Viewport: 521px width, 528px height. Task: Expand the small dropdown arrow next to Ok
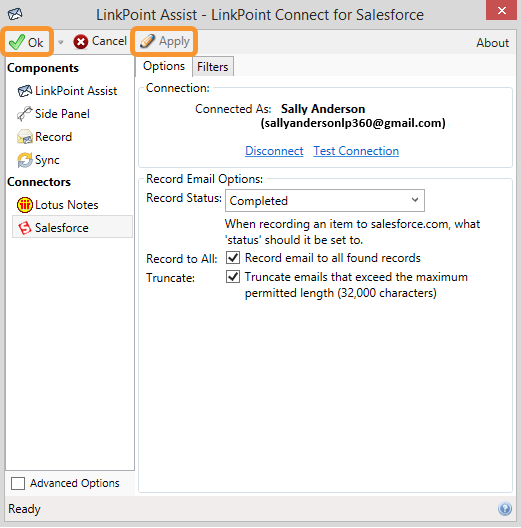tap(61, 42)
